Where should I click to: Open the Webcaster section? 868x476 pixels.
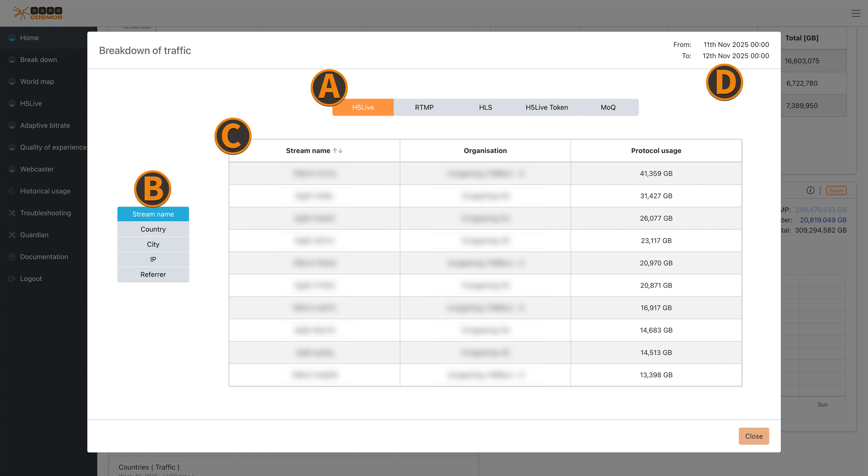click(x=37, y=169)
